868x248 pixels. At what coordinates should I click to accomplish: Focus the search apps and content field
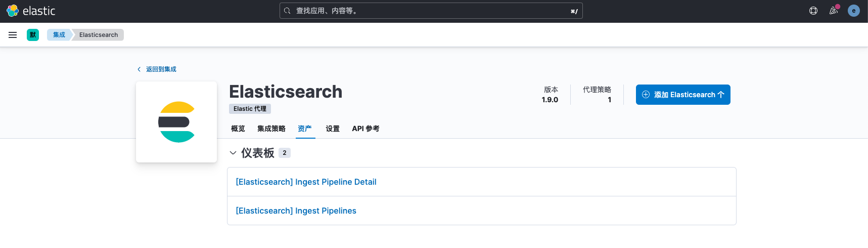coord(431,11)
